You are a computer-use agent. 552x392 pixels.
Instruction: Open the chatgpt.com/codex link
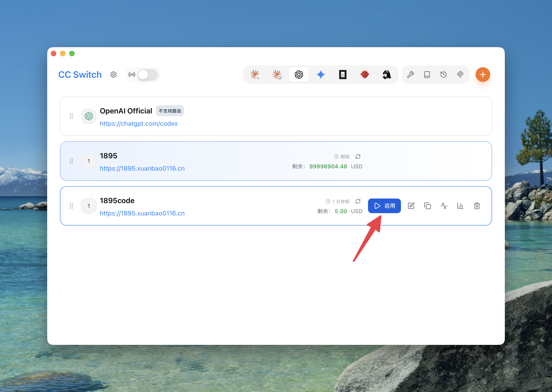click(x=139, y=124)
